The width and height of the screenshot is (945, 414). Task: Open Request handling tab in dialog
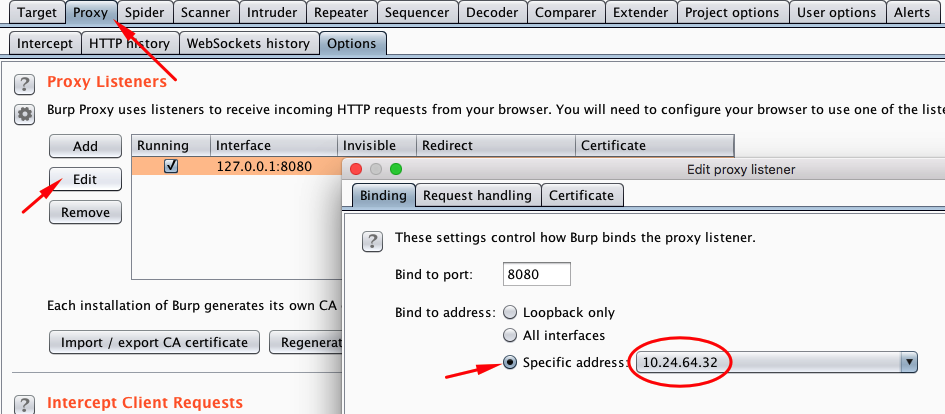(x=477, y=195)
